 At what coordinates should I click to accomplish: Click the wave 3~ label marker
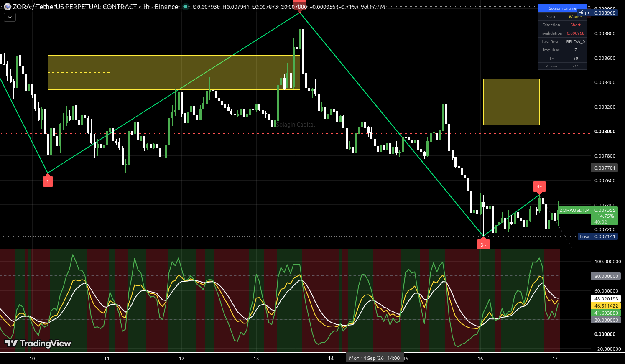click(483, 244)
